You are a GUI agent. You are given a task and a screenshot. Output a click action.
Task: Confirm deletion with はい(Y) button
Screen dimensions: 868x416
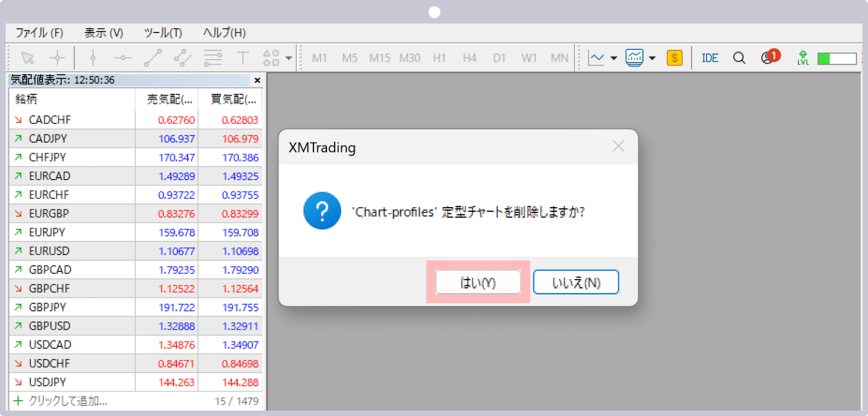coord(478,282)
